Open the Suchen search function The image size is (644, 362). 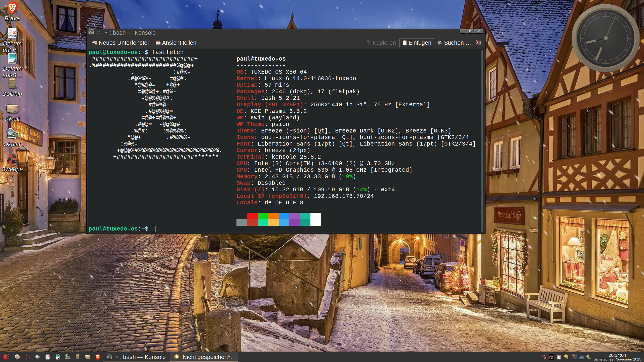click(x=454, y=43)
